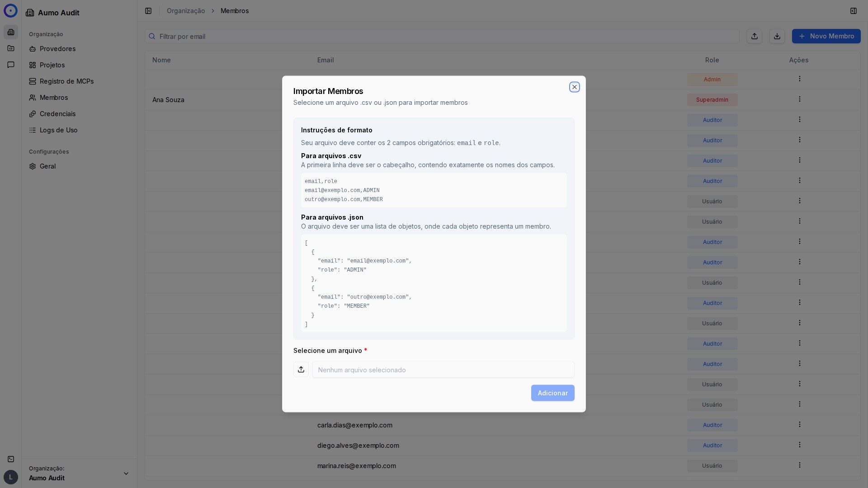Close the Importar Membros dialog

tap(574, 87)
